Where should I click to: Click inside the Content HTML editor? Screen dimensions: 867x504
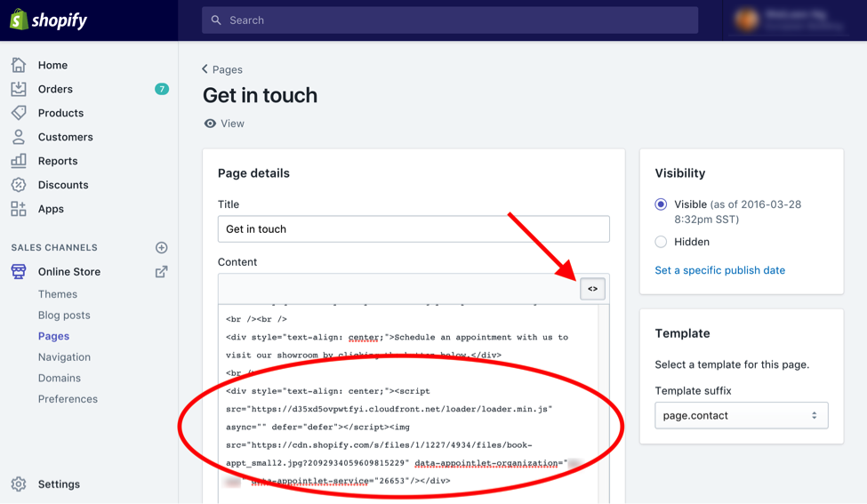tap(408, 404)
